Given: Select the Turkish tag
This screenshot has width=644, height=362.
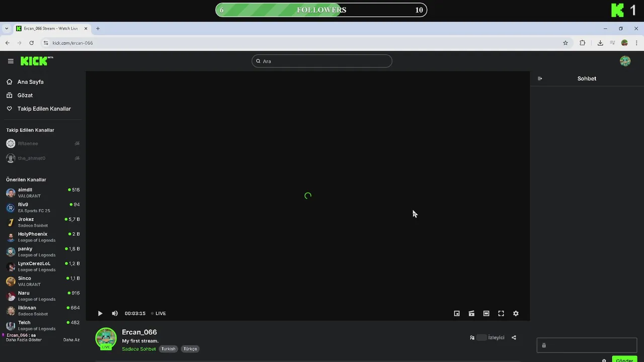Looking at the screenshot, I should coord(169,349).
